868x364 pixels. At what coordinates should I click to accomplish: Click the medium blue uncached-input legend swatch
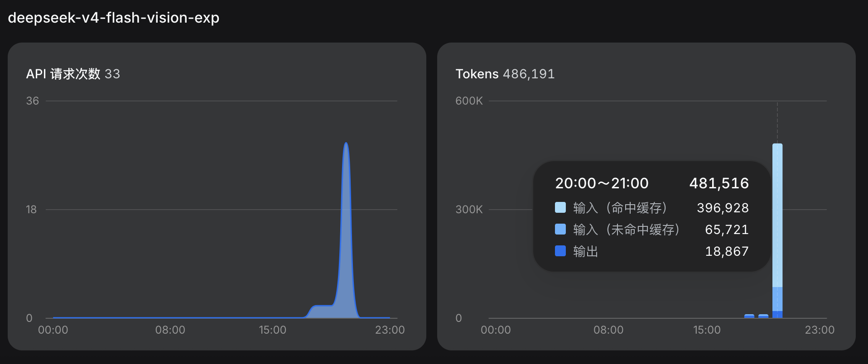point(560,229)
